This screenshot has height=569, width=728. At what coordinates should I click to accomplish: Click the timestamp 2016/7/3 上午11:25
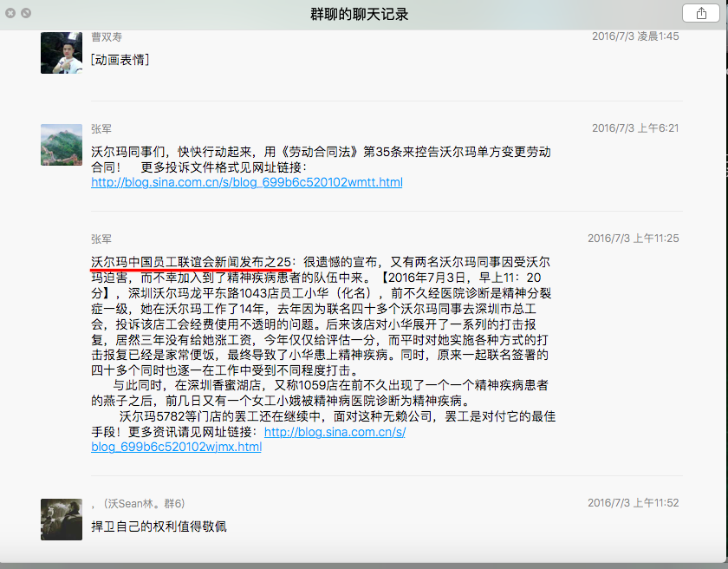click(x=634, y=239)
